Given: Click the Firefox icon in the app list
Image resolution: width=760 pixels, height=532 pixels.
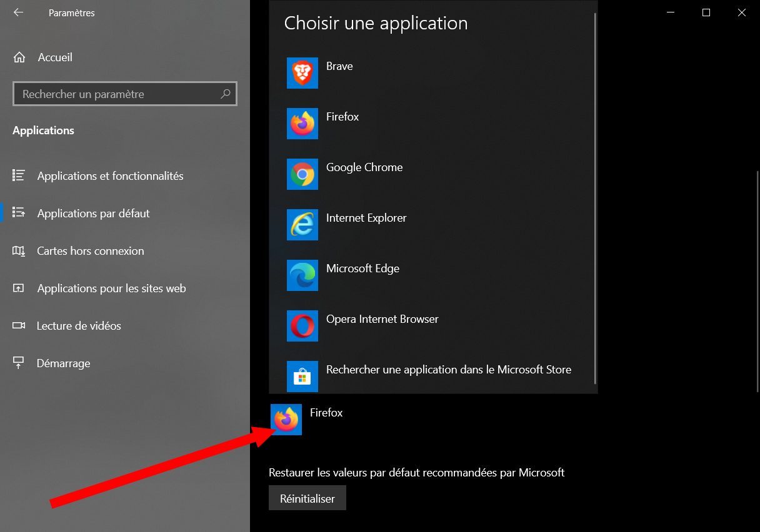Looking at the screenshot, I should [x=302, y=124].
